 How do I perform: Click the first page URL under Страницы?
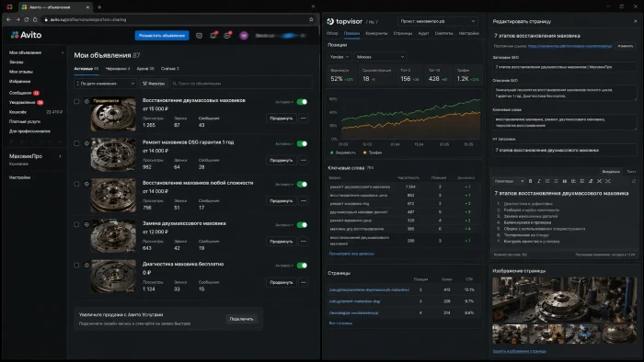[x=369, y=289]
